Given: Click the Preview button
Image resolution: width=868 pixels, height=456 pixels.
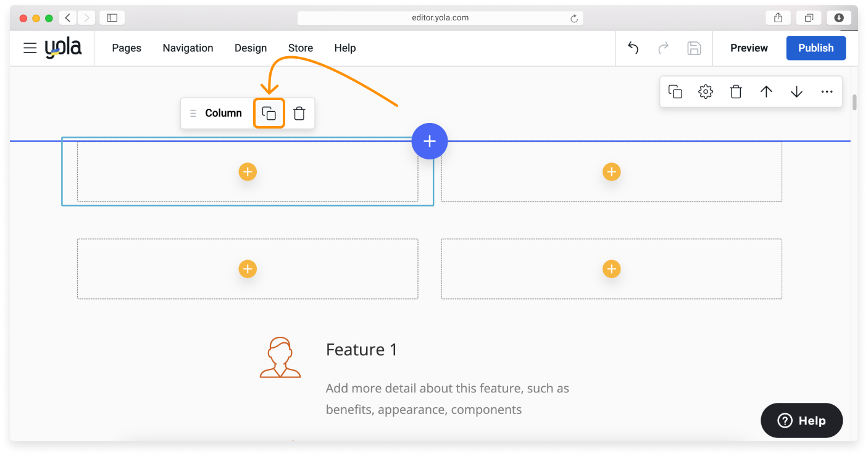Looking at the screenshot, I should (x=749, y=48).
